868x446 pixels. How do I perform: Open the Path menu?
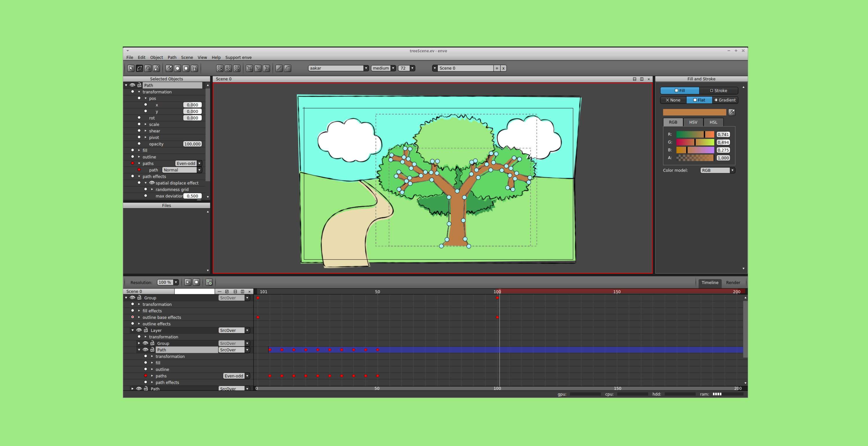[x=172, y=58]
